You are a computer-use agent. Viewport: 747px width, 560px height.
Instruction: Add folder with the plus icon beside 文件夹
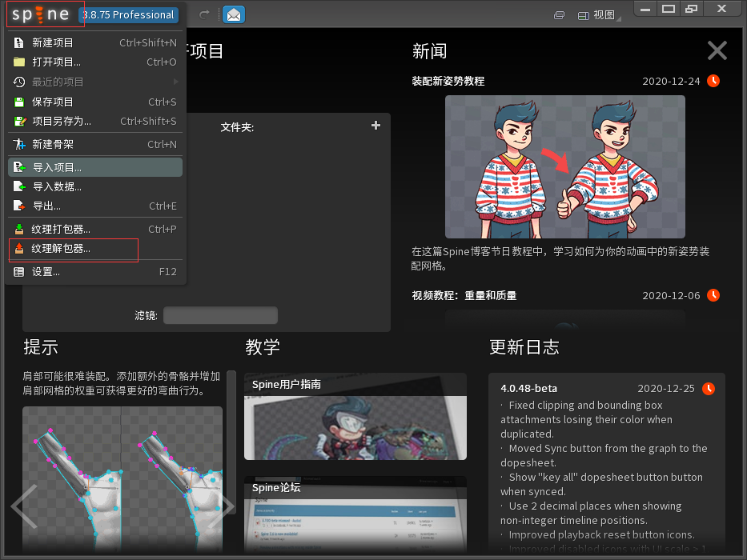376,126
